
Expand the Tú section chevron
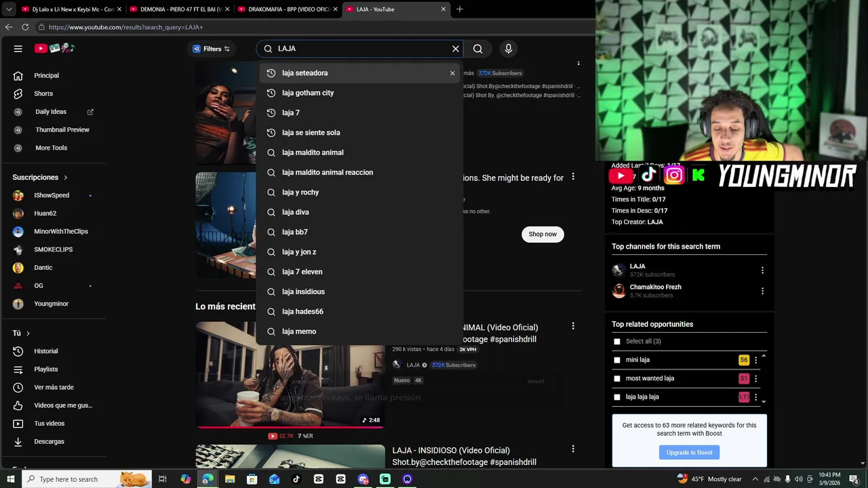[28, 333]
